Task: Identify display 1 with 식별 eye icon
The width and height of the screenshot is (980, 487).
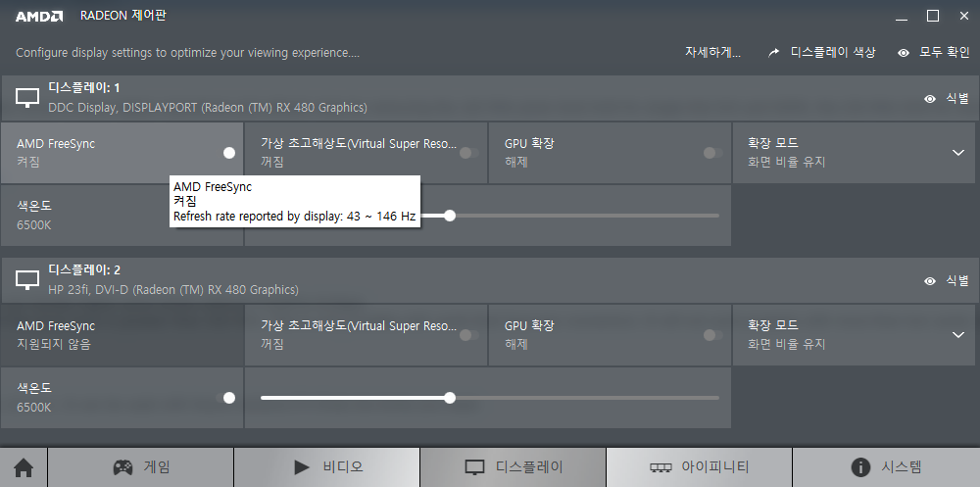Action: (930, 99)
